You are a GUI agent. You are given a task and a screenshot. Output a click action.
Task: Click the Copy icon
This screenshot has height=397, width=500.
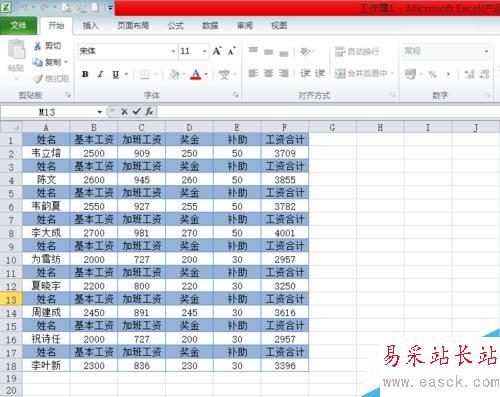coord(37,62)
